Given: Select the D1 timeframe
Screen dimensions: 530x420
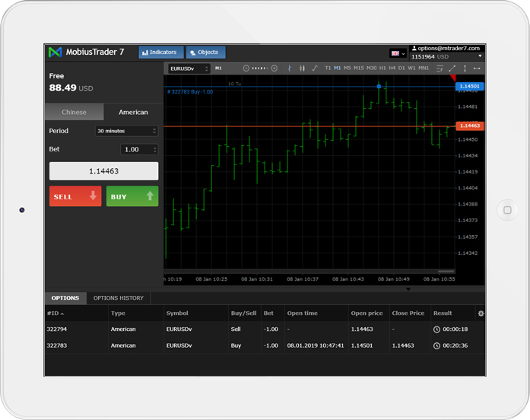Looking at the screenshot, I should tap(402, 68).
